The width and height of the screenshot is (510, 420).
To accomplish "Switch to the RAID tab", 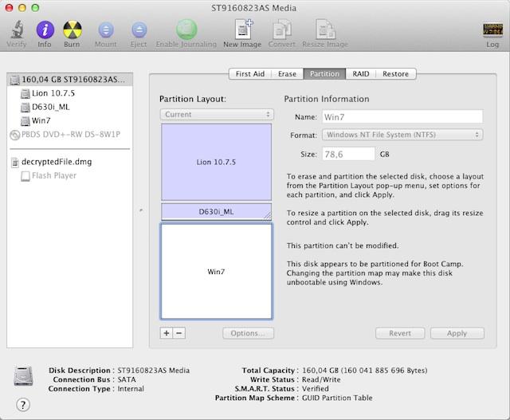I will point(361,74).
